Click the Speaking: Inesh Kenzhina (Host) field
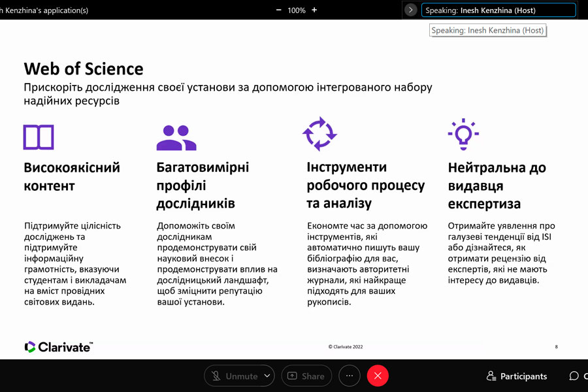The image size is (588, 392). click(x=498, y=10)
